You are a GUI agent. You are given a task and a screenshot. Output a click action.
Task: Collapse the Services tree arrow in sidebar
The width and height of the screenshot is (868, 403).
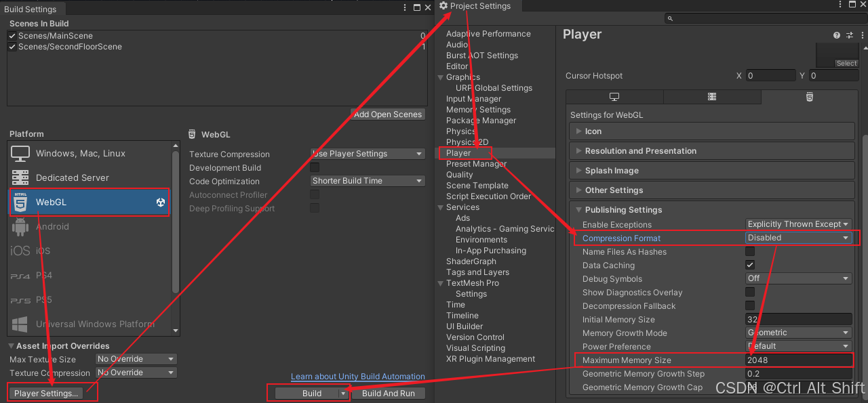[441, 207]
